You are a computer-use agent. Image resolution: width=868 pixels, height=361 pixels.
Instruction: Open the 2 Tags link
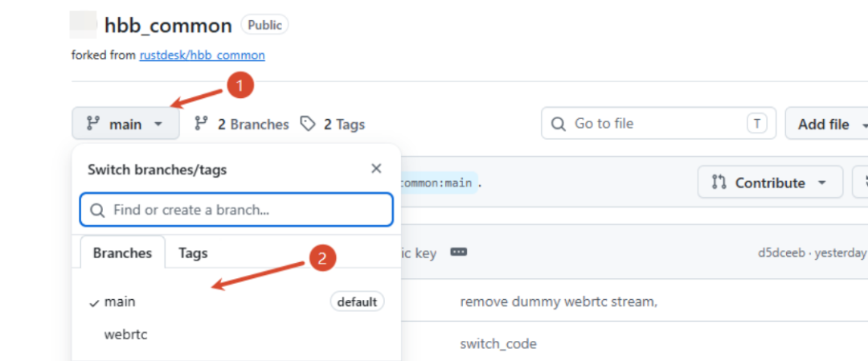click(x=332, y=124)
